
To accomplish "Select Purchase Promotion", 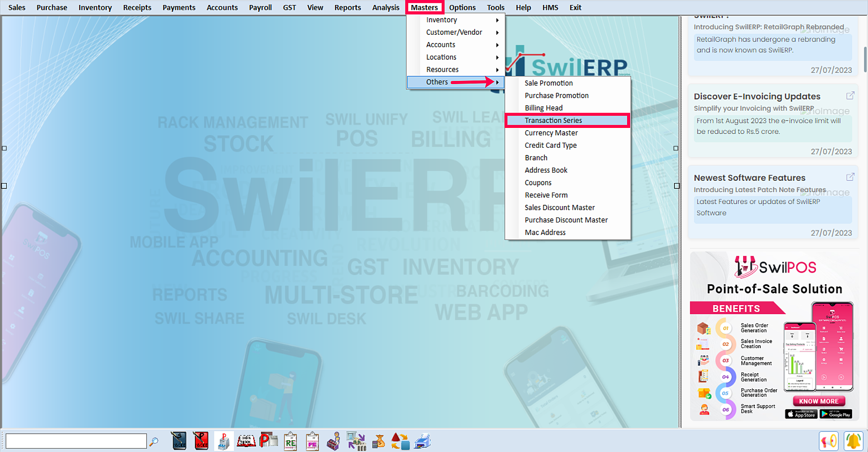I will tap(568, 95).
